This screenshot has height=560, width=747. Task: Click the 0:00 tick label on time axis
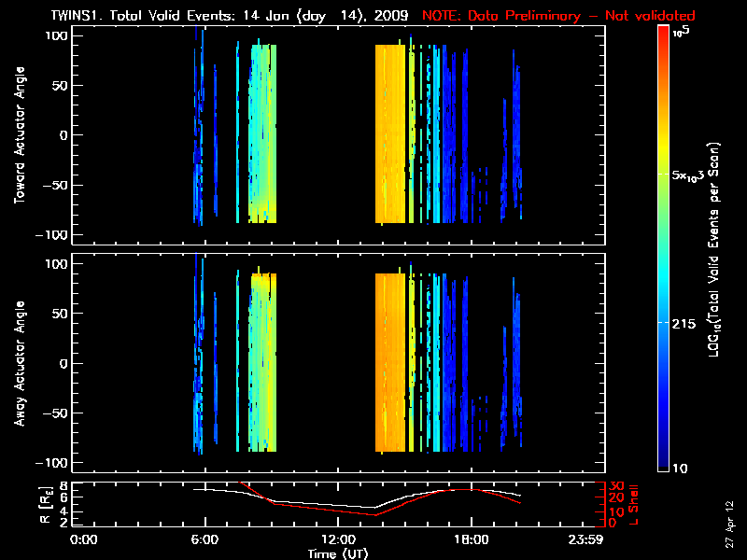click(84, 539)
